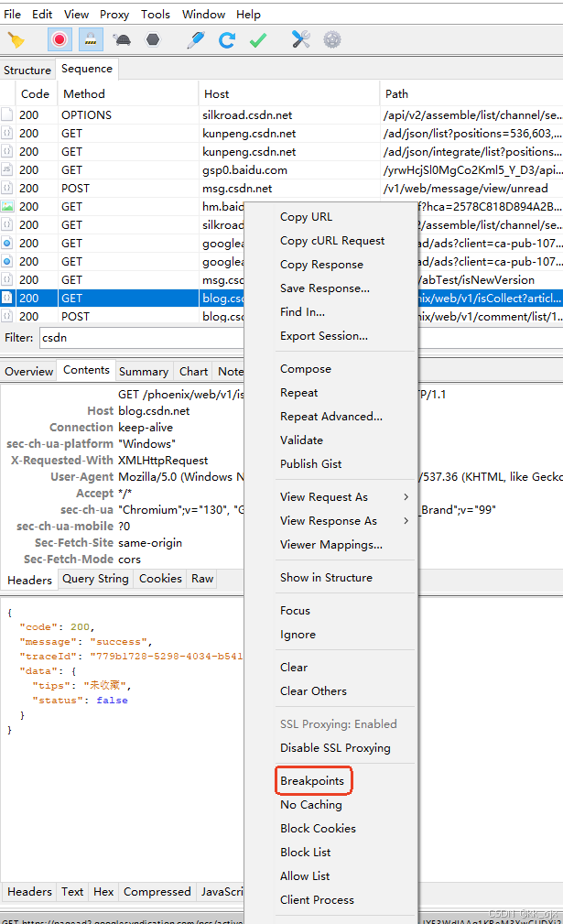Open the response Text tab
This screenshot has width=563, height=924.
coord(72,892)
